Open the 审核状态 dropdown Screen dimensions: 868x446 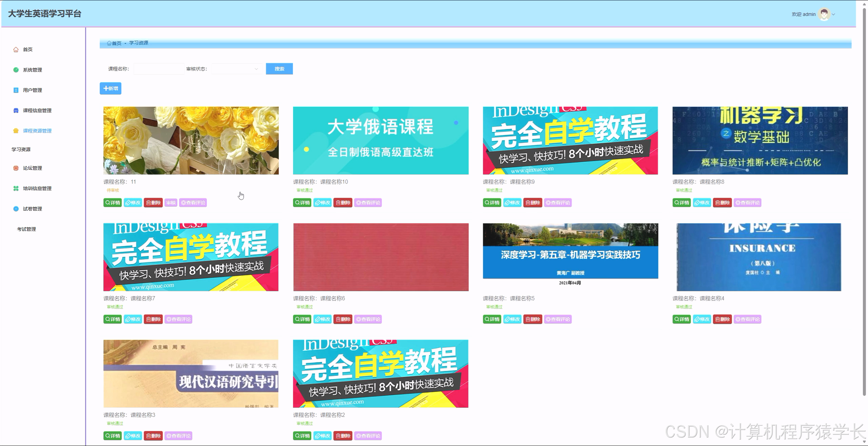tap(236, 69)
